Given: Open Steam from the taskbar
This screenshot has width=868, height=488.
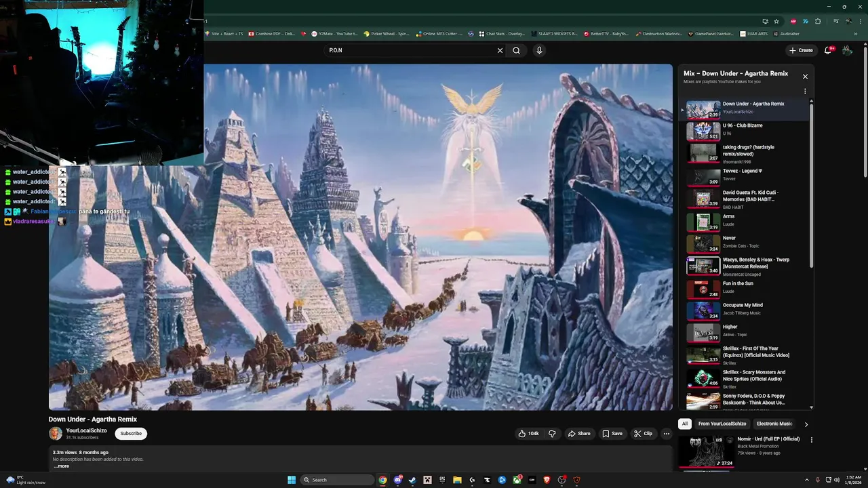Looking at the screenshot, I should [412, 480].
